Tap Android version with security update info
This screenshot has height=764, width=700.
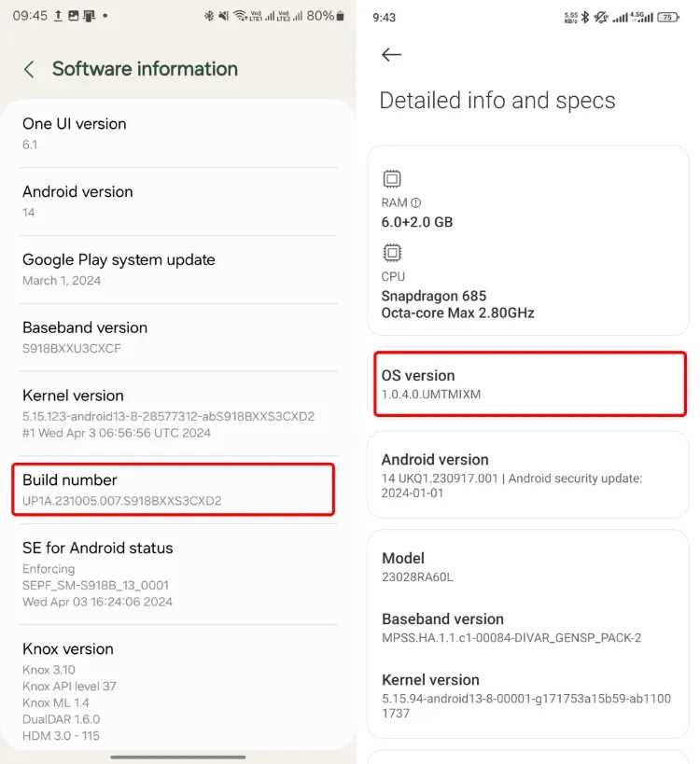[x=527, y=475]
